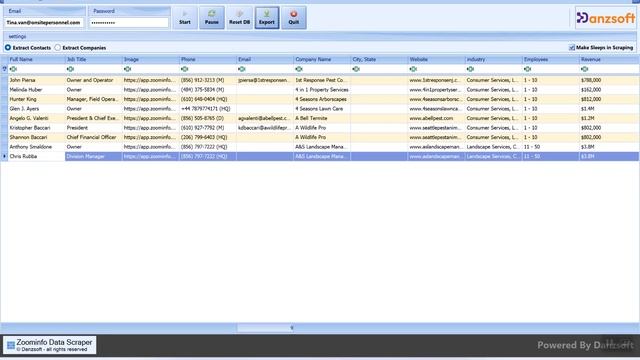
Task: Open the Company Name column filter icon
Action: (299, 69)
